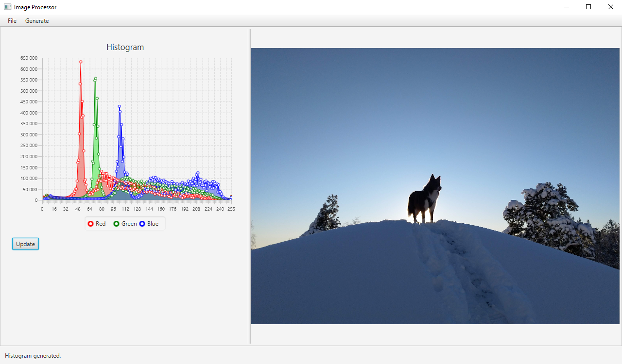Click the 128 label on the X-axis
This screenshot has width=622, height=364.
(x=137, y=209)
